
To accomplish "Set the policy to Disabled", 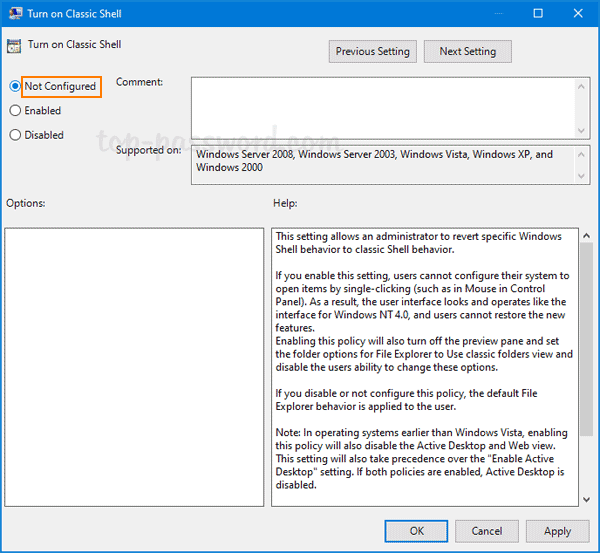I will 15,135.
